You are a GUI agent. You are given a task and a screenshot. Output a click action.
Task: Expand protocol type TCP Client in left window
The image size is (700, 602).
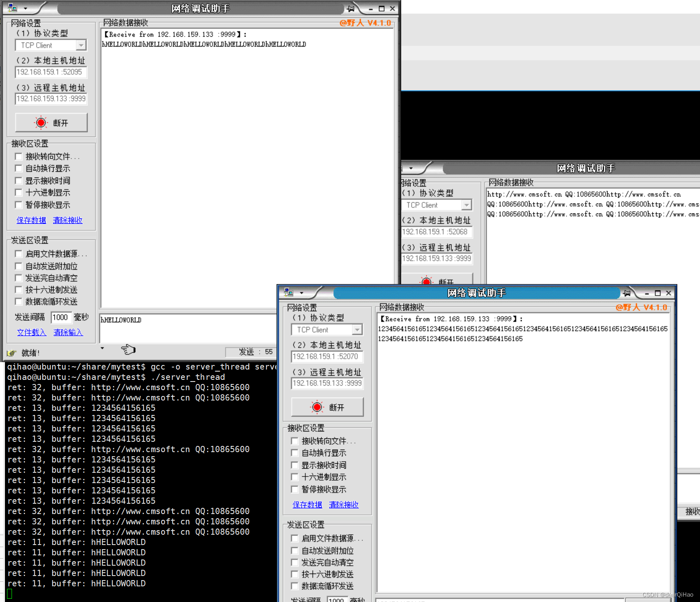pos(81,45)
